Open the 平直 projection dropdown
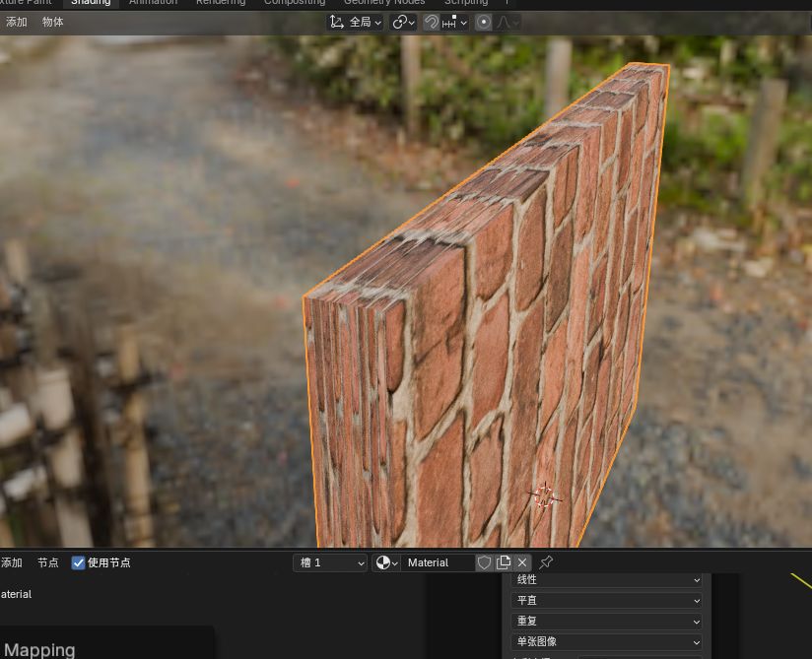 point(606,601)
